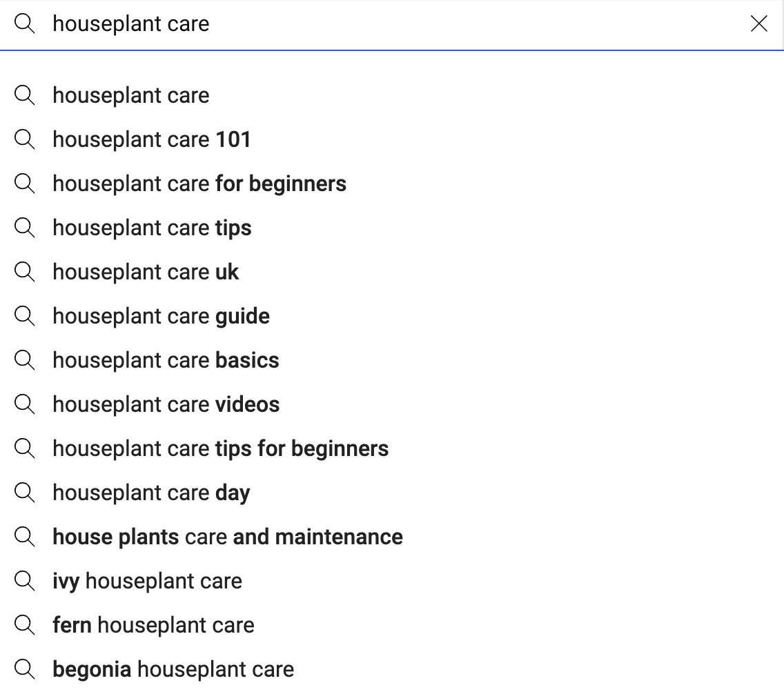Select the 'houseplant care basics' suggestion

point(166,360)
